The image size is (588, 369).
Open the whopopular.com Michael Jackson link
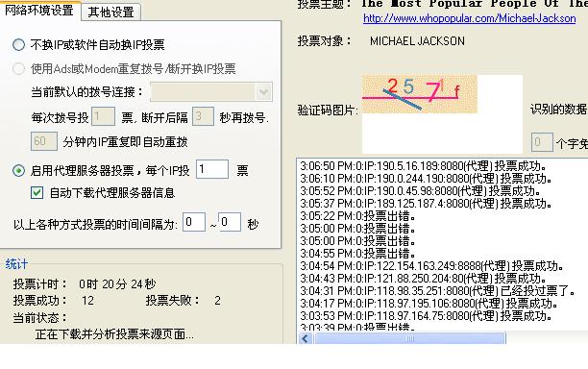[469, 18]
